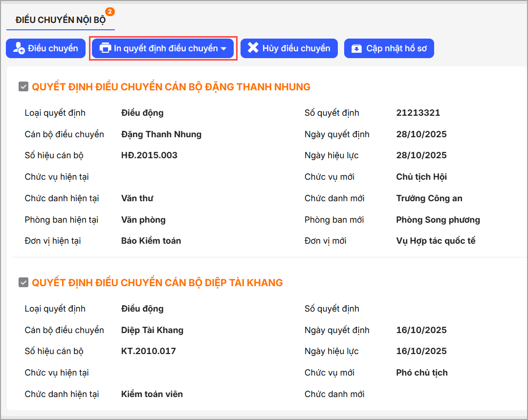Viewport: 528px width, 420px height.
Task: Click staff code HĐ.2015.003
Action: tap(149, 155)
